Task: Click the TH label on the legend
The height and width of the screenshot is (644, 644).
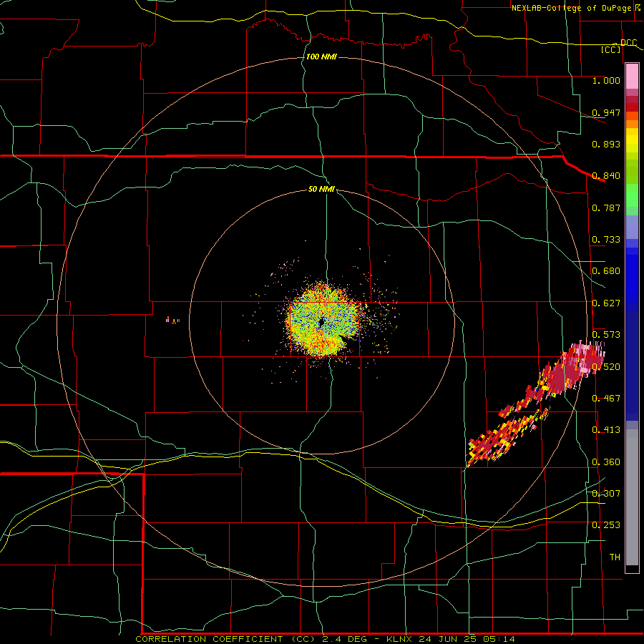Action: pyautogui.click(x=615, y=557)
